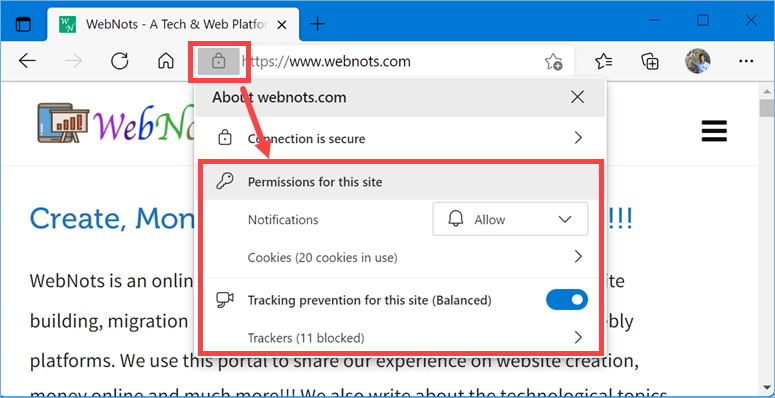The image size is (775, 398).
Task: Click the address bar URL field
Action: coord(390,62)
